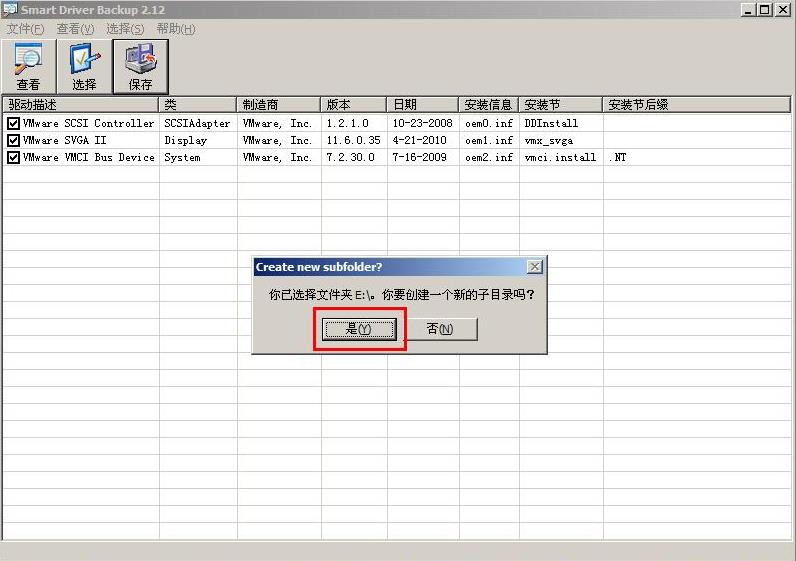Open the 帮助(H) menu
The width and height of the screenshot is (796, 561).
pos(176,29)
